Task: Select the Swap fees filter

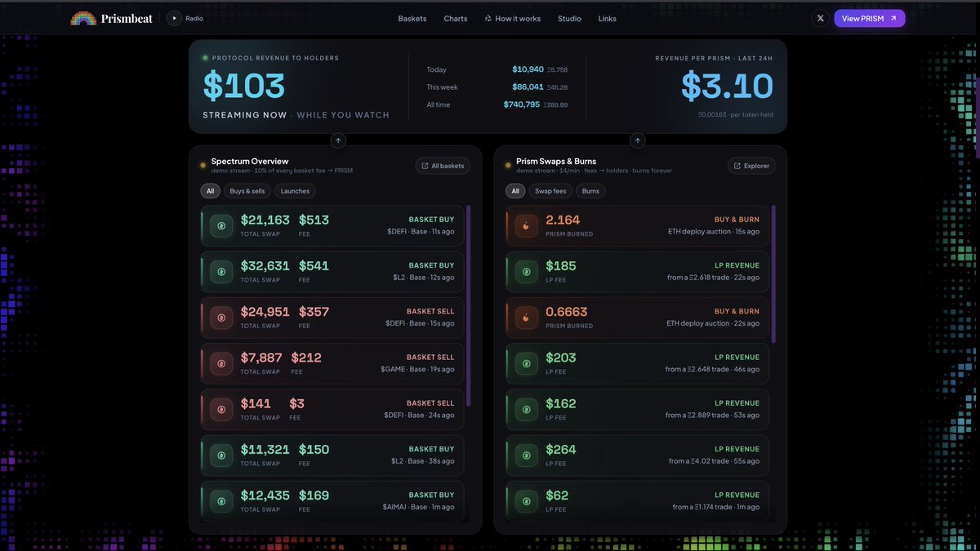Action: click(550, 191)
